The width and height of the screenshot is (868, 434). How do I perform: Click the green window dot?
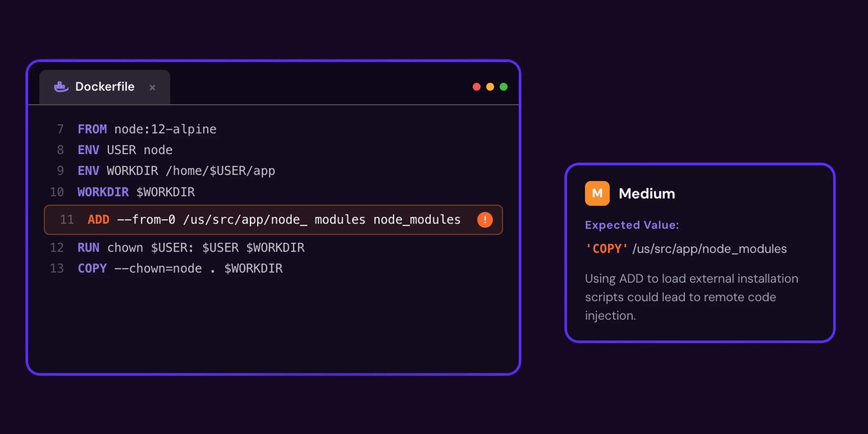[503, 87]
